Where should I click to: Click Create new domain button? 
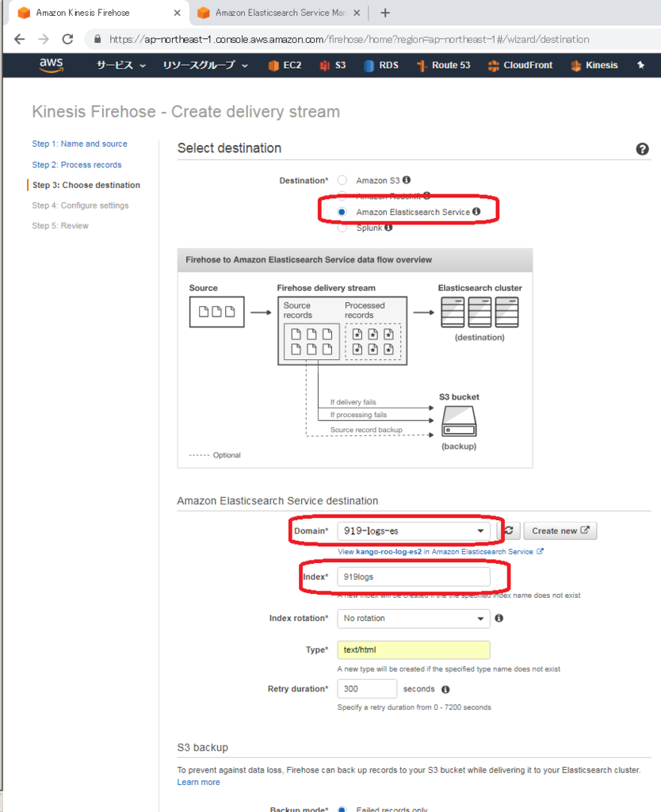coord(560,530)
